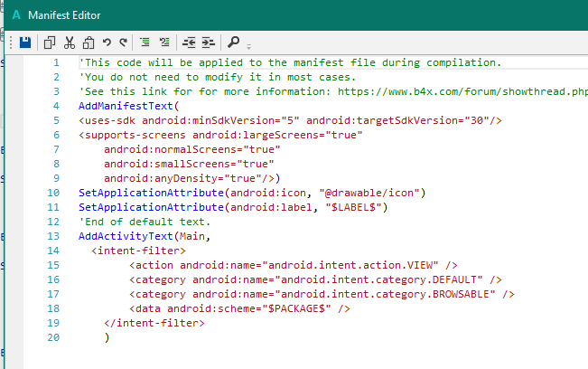Click android:anyDensity="true" line

point(192,178)
